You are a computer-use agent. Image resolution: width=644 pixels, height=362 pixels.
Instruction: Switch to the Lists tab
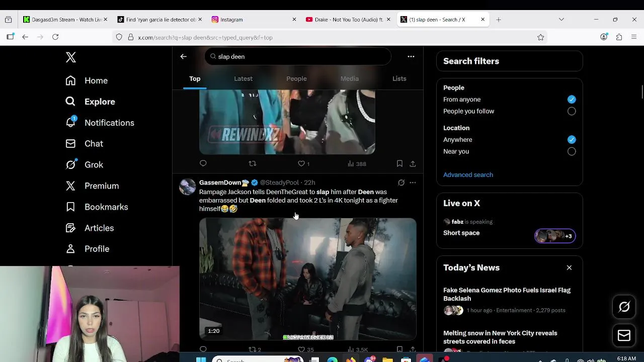(x=399, y=78)
